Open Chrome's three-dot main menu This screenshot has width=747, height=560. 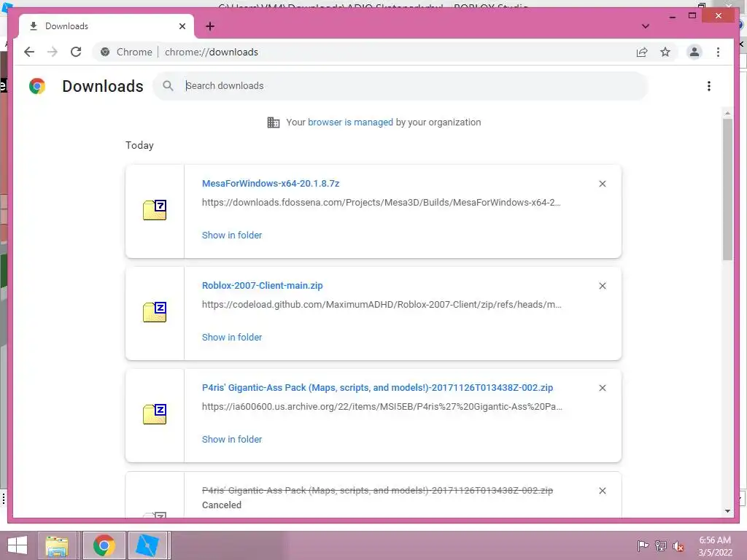(x=718, y=52)
